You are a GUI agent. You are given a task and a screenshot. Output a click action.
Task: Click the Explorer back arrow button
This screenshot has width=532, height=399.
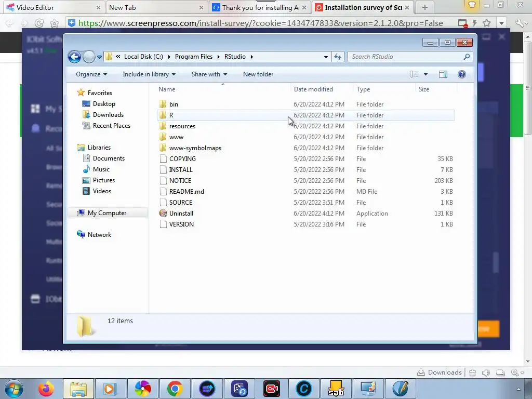point(74,57)
